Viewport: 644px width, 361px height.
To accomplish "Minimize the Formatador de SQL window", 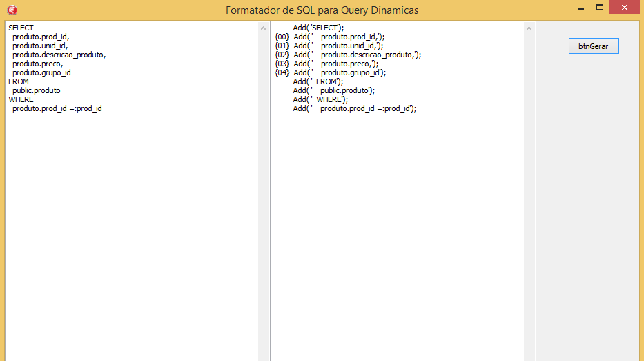I will pyautogui.click(x=580, y=8).
